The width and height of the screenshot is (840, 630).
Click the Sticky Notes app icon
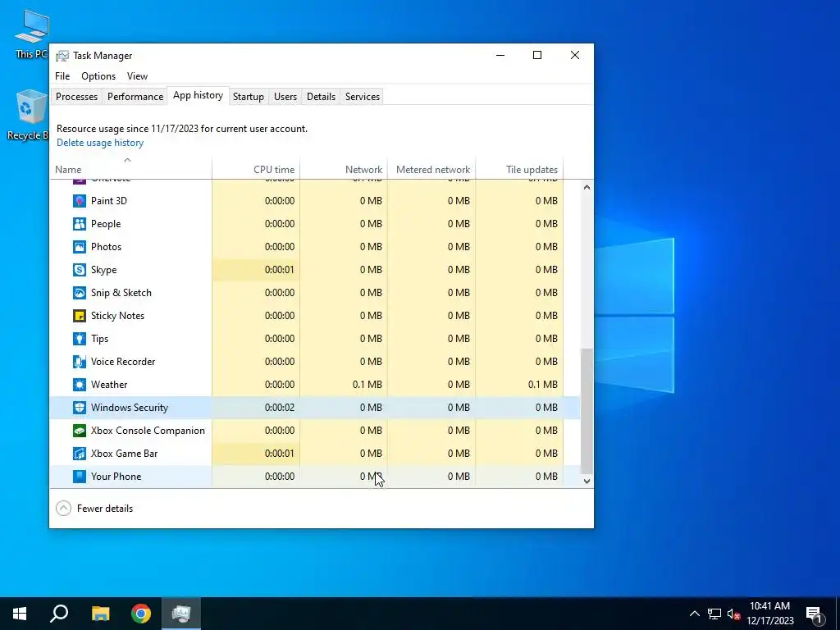pos(80,316)
